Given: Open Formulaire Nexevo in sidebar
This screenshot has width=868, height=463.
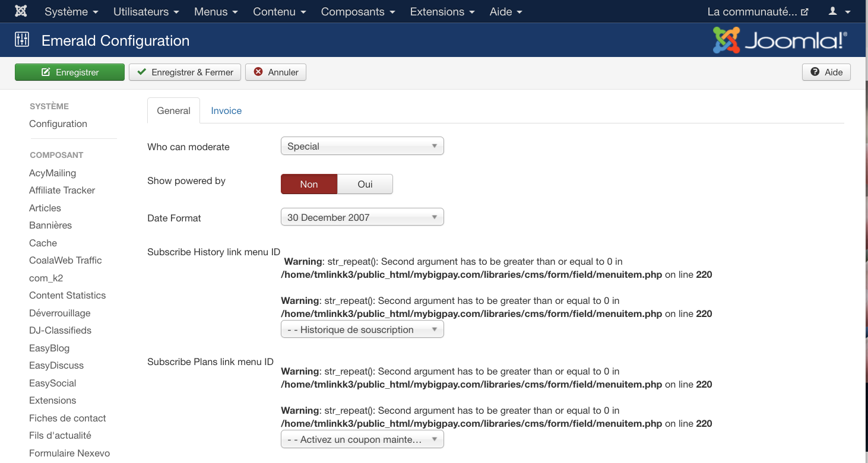Looking at the screenshot, I should pyautogui.click(x=69, y=453).
